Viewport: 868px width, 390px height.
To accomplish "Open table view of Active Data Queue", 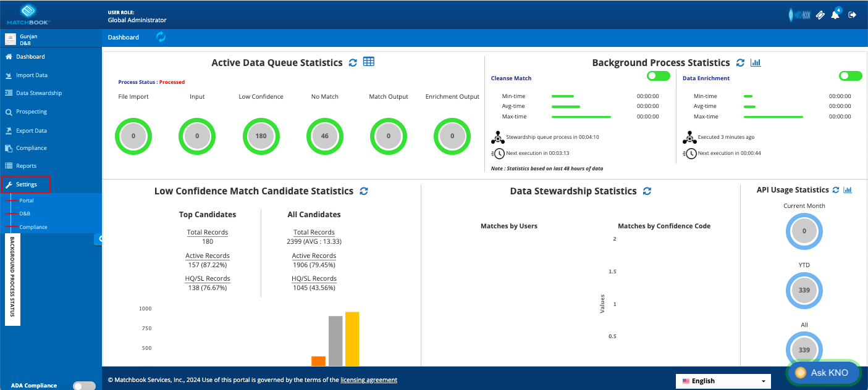I will pos(369,62).
